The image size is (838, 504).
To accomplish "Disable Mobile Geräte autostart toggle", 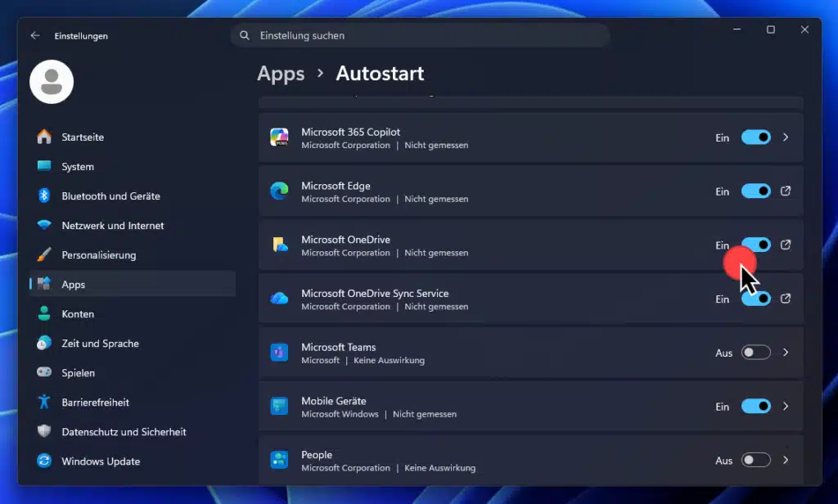I will click(x=755, y=406).
